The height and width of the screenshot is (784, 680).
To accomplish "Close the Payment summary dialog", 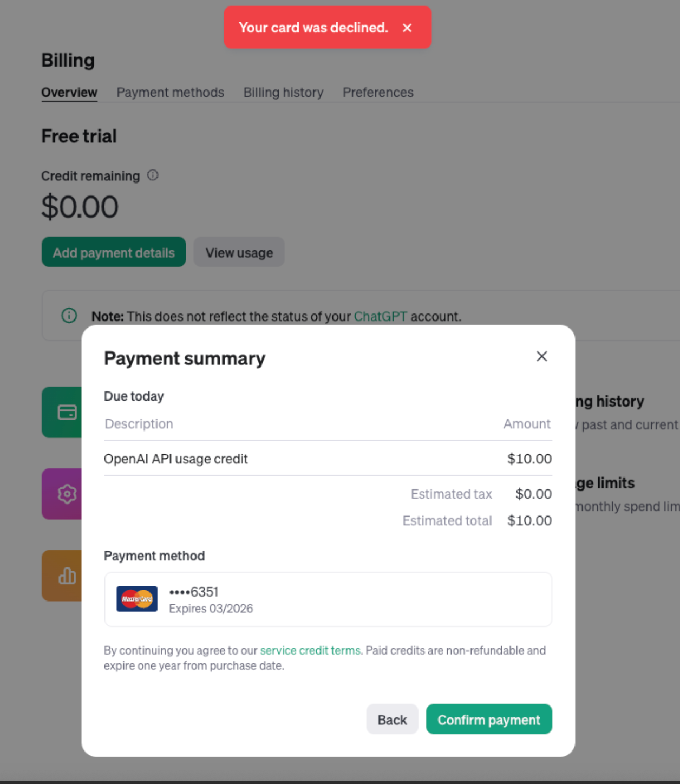I will [542, 356].
